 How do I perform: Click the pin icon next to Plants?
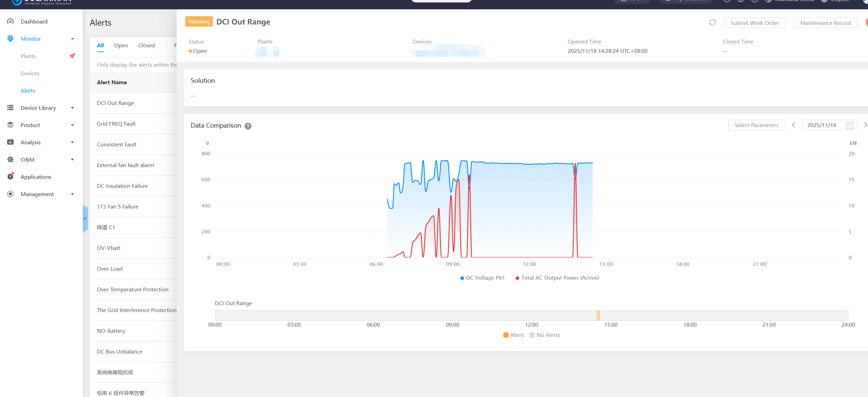[x=72, y=56]
